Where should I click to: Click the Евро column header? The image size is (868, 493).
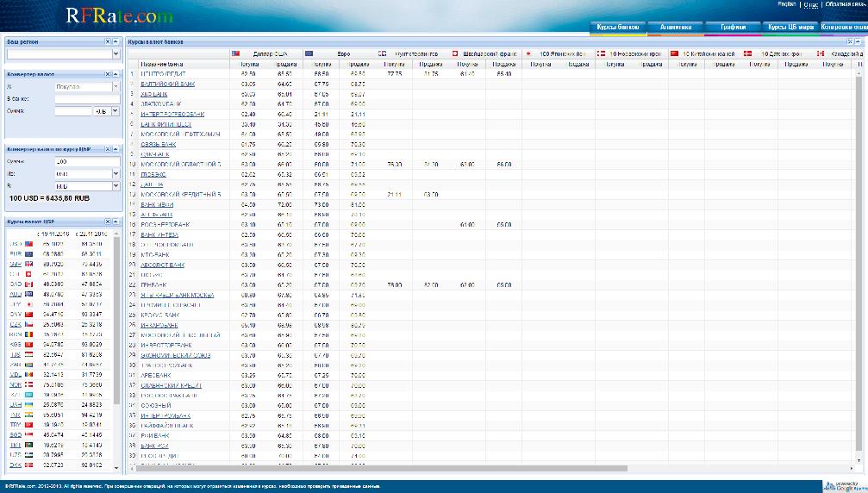click(x=340, y=53)
